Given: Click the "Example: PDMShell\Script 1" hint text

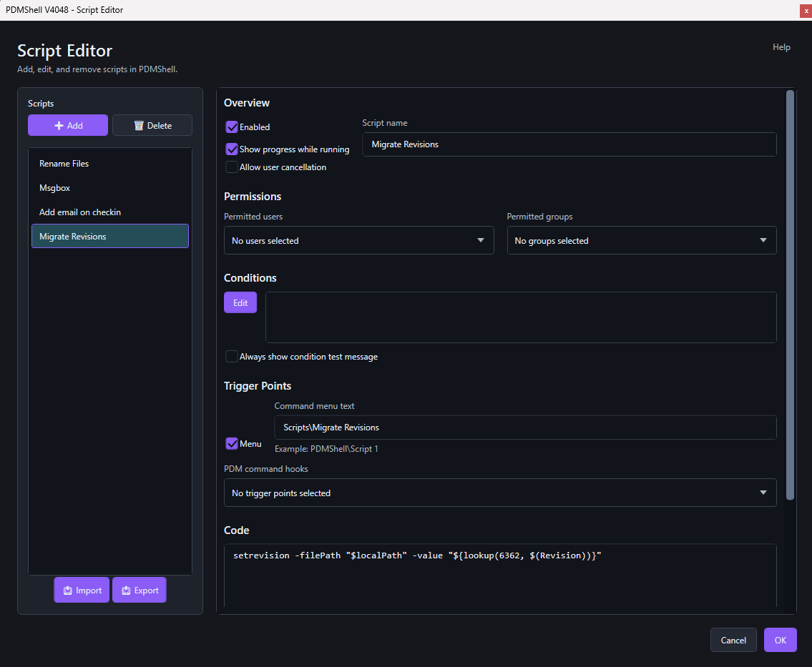Looking at the screenshot, I should click(x=326, y=449).
